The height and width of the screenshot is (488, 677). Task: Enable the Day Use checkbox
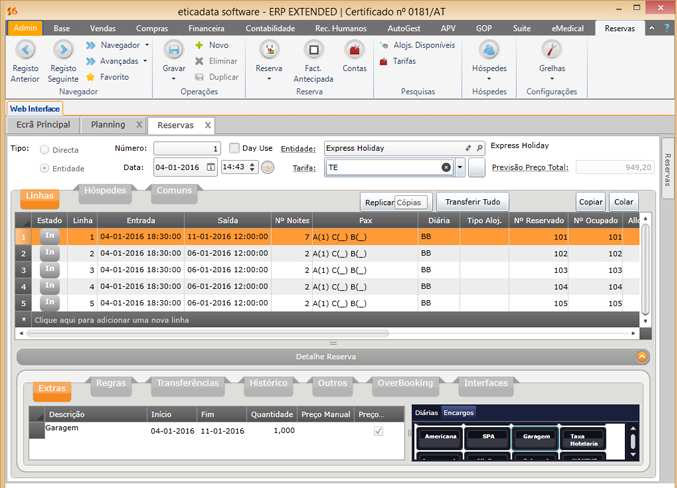tap(235, 148)
